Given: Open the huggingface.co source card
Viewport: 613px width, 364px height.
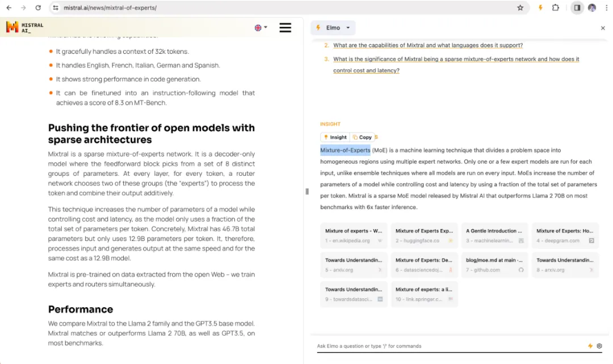Looking at the screenshot, I should tap(424, 235).
